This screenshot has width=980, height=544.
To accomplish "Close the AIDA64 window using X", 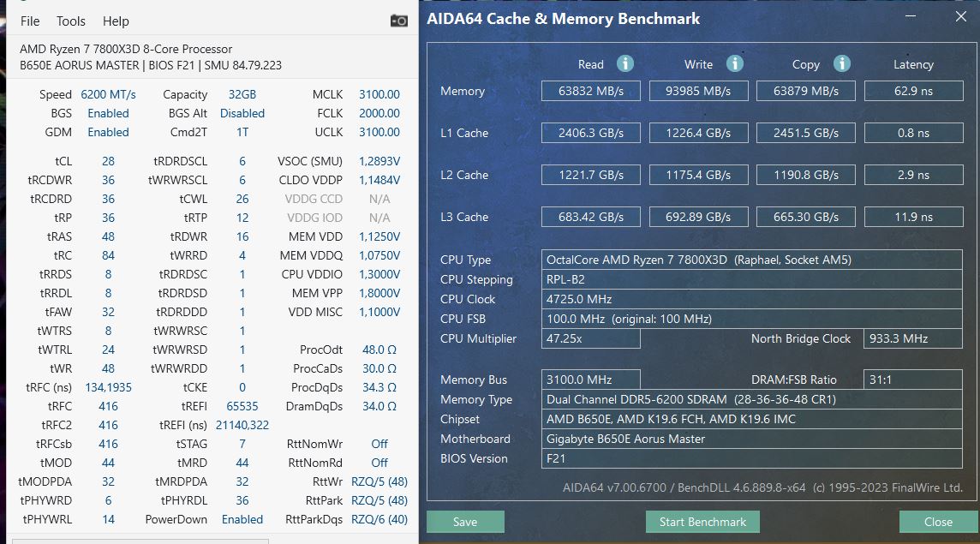I will [x=961, y=17].
